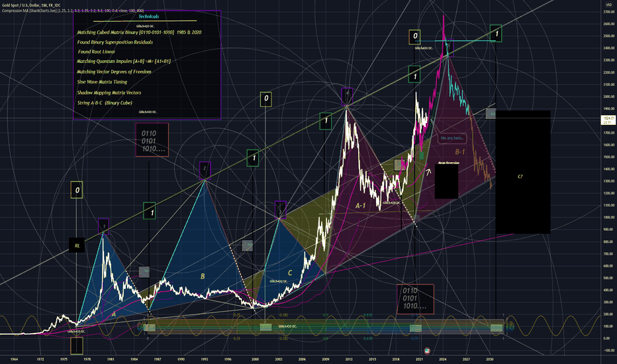
Task: Select the white arrow beside Mean Reversion
Action: pyautogui.click(x=428, y=171)
